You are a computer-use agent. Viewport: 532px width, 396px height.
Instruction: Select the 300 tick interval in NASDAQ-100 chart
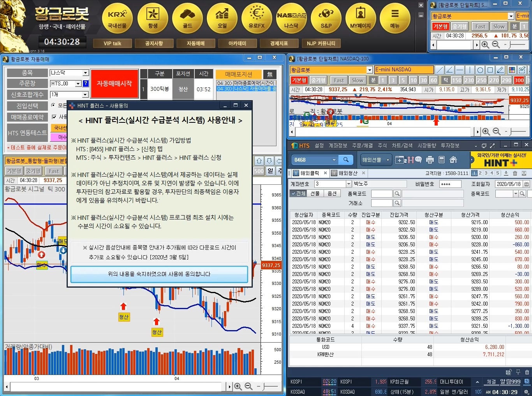519,80
